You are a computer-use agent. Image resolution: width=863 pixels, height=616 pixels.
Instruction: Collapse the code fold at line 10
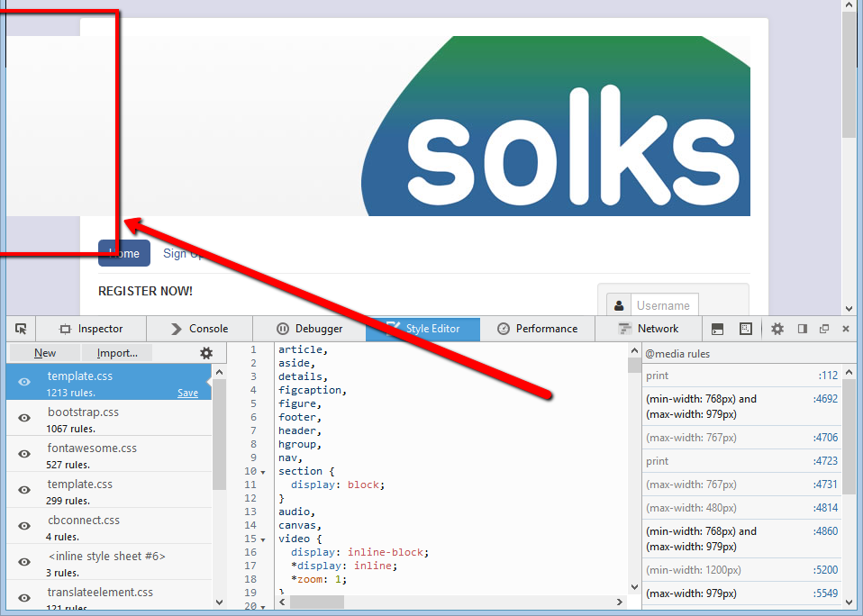pos(263,472)
